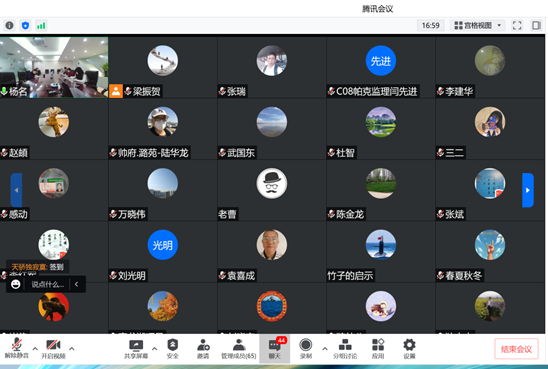Image resolution: width=548 pixels, height=369 pixels.
Task: Open the 聊天 chat panel
Action: (x=275, y=348)
